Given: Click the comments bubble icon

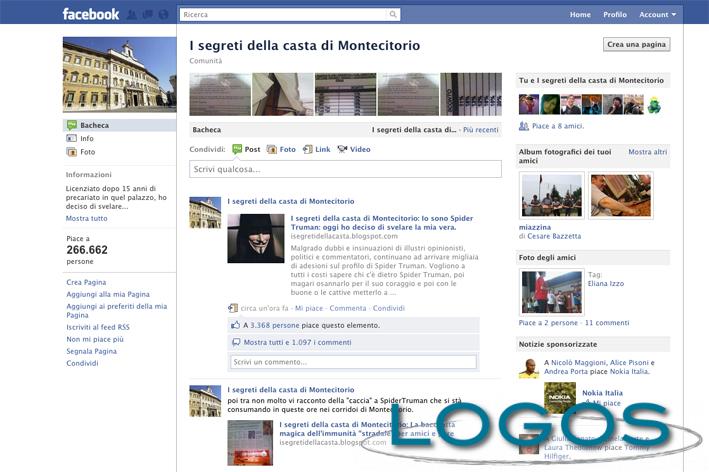Looking at the screenshot, I should pos(236,342).
